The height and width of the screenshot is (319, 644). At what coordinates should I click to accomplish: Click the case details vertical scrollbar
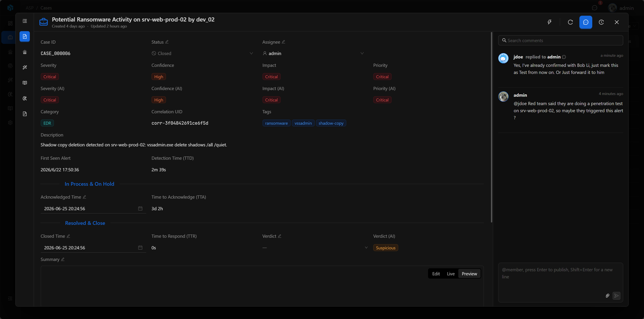click(x=492, y=127)
